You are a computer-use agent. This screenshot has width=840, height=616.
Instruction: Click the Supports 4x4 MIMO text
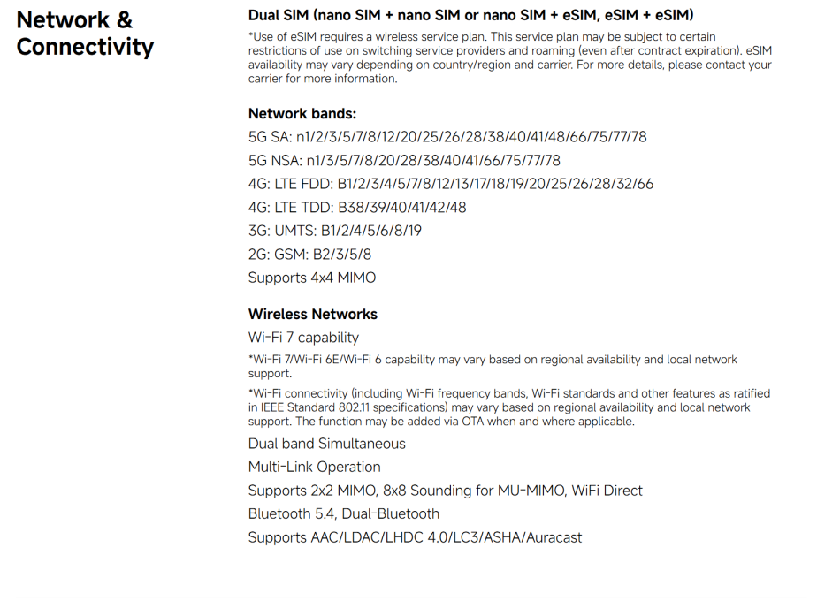point(312,278)
